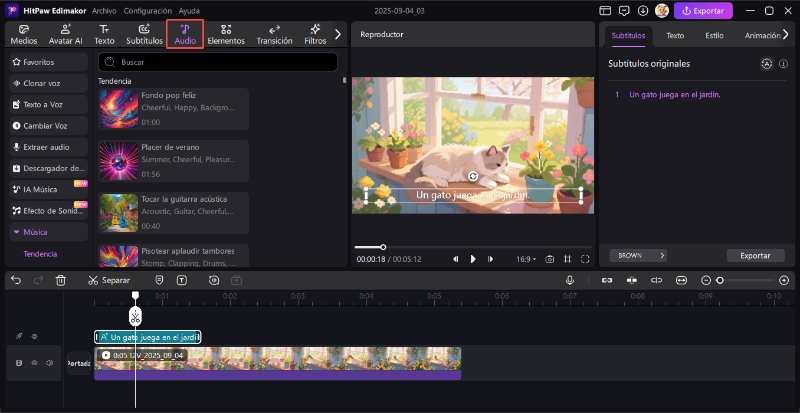Hide the video track with eye icon
This screenshot has width=800, height=413.
pos(34,363)
